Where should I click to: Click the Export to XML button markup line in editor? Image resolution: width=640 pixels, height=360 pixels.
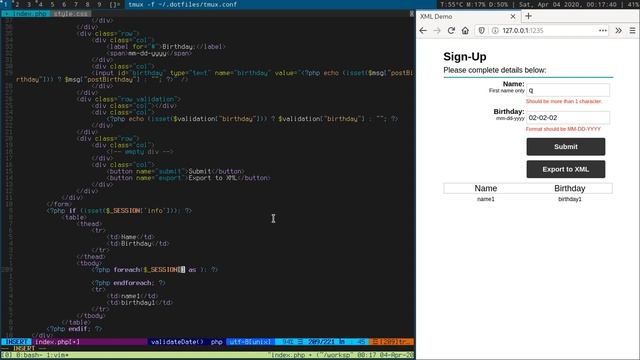pos(189,178)
